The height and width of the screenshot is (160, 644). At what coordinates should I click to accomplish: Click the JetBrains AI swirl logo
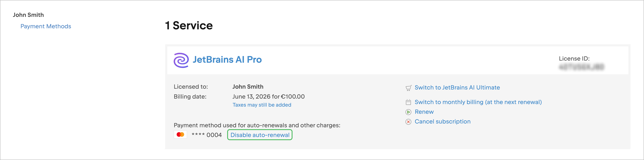pyautogui.click(x=181, y=60)
